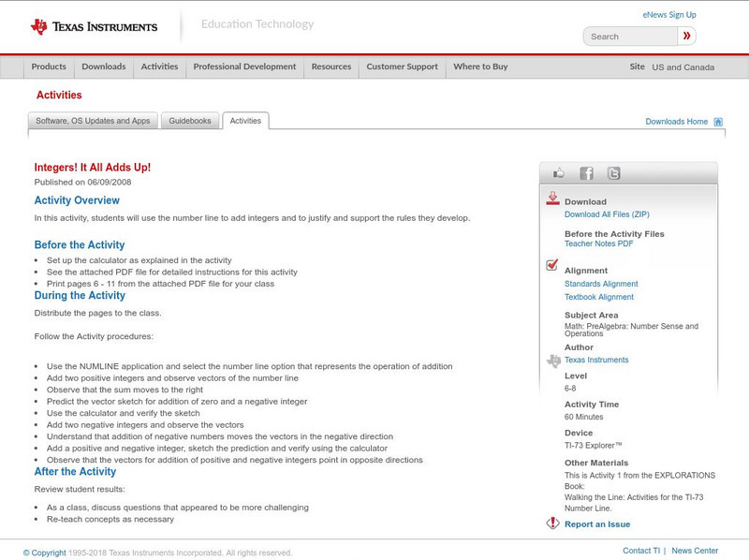749x560 pixels.
Task: Open Customer Support menu
Action: pyautogui.click(x=403, y=66)
